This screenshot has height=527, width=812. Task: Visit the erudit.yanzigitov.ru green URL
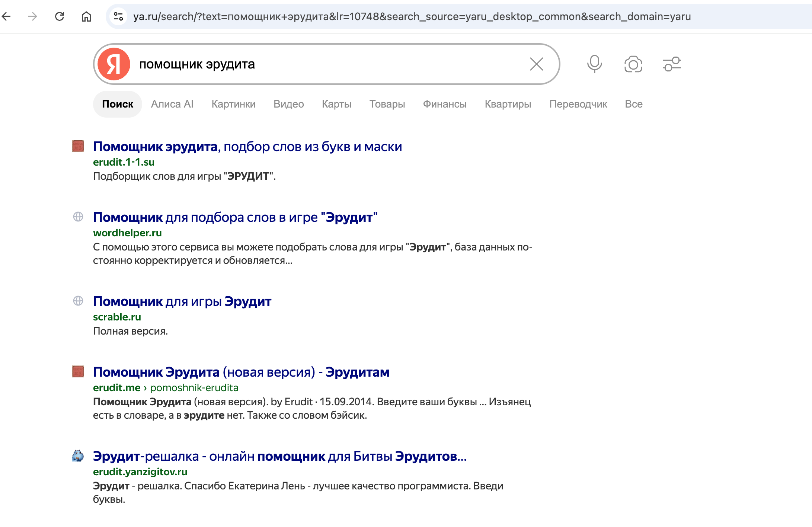click(140, 472)
